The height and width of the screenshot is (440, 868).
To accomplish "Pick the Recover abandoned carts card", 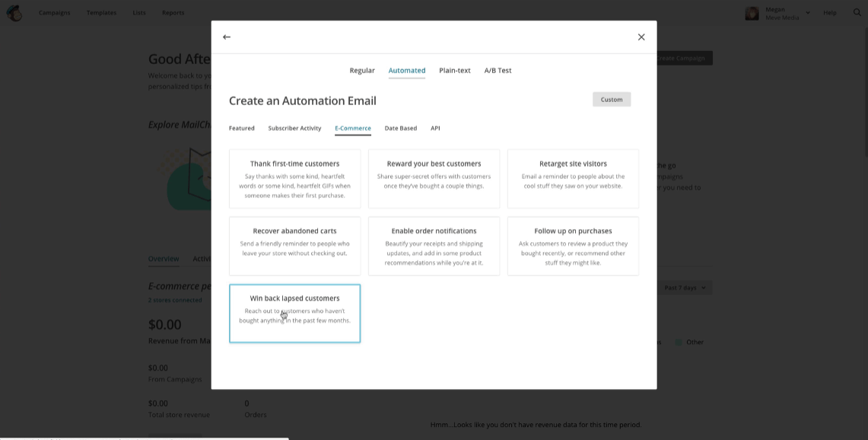I will point(294,246).
